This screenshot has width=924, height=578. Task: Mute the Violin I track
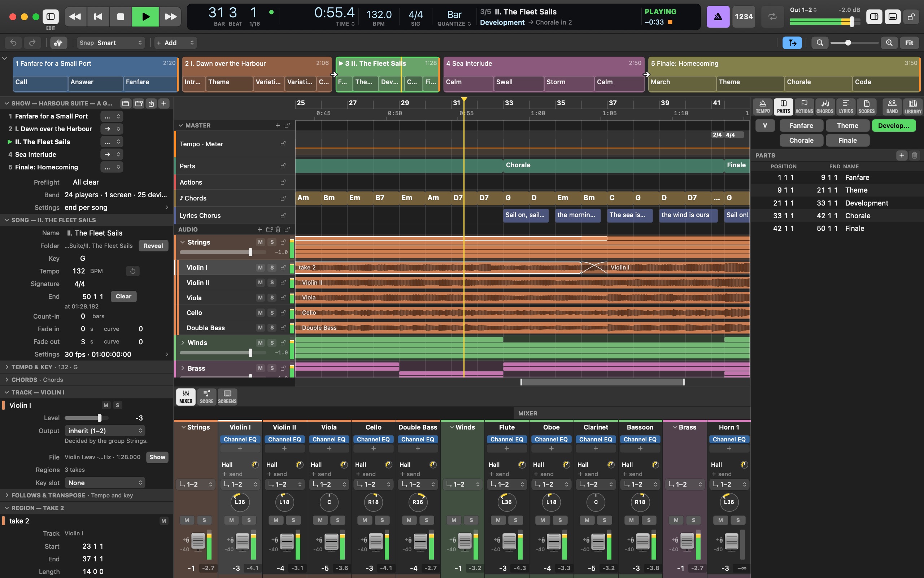pyautogui.click(x=260, y=268)
